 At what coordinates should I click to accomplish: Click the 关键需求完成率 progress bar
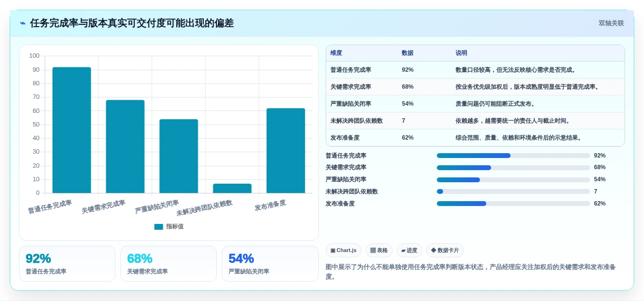click(513, 168)
